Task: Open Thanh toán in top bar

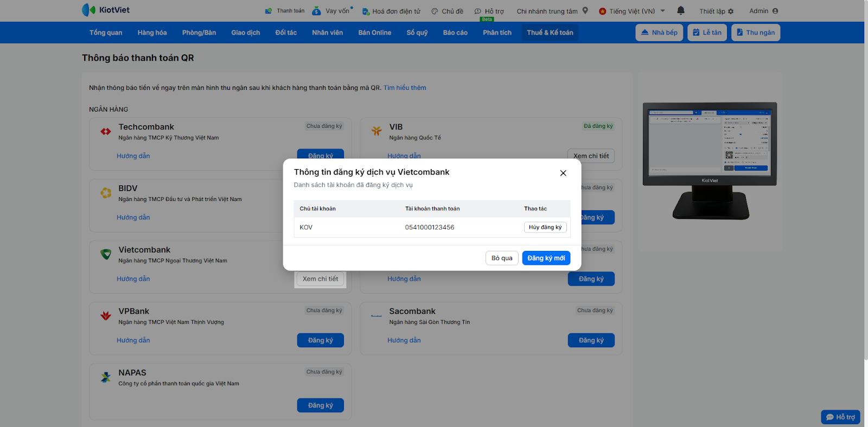Action: 285,11
